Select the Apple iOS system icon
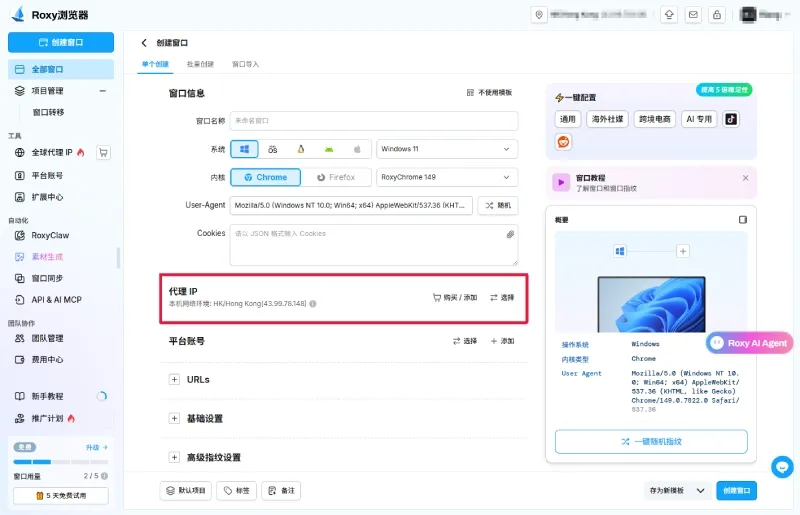This screenshot has height=515, width=800. point(357,149)
